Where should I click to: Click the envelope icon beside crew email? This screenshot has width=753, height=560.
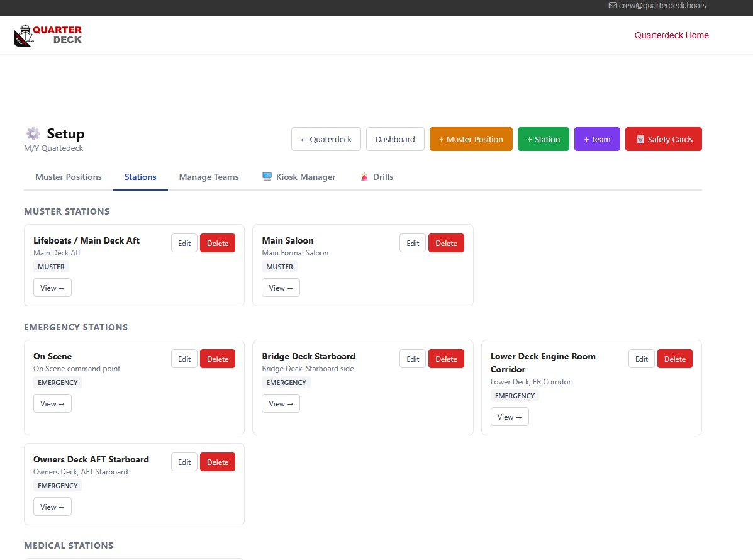(x=613, y=5)
